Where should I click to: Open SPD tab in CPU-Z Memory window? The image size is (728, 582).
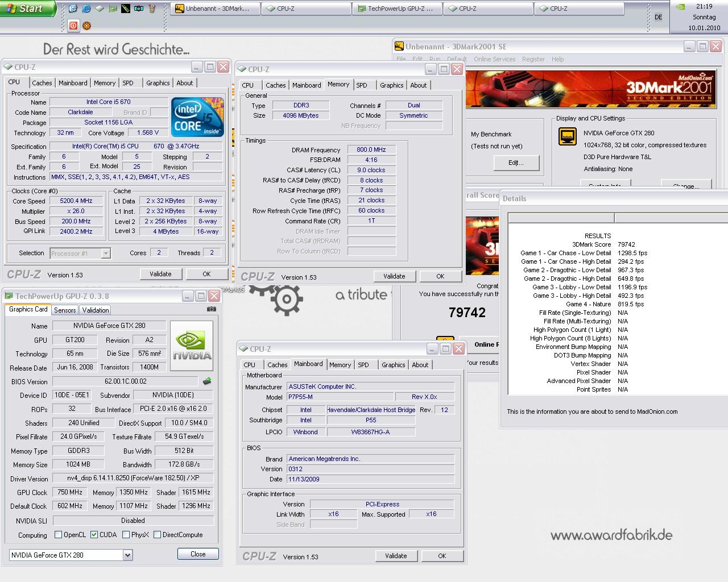[x=362, y=85]
